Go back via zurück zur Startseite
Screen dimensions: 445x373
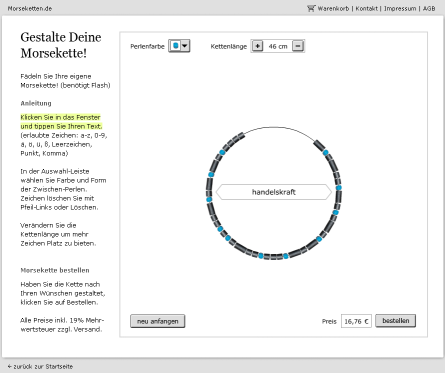click(40, 366)
